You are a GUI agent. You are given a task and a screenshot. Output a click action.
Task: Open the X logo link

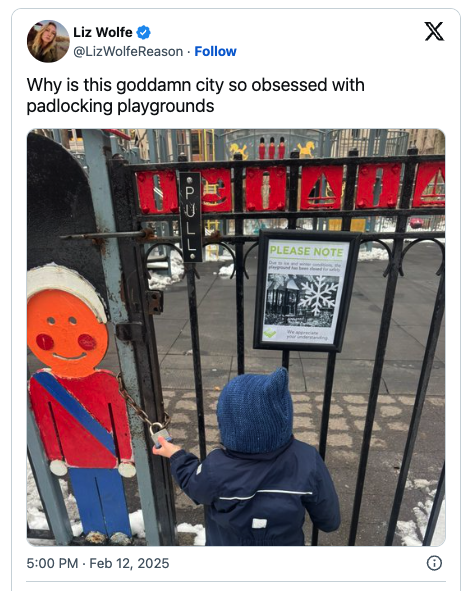[434, 31]
